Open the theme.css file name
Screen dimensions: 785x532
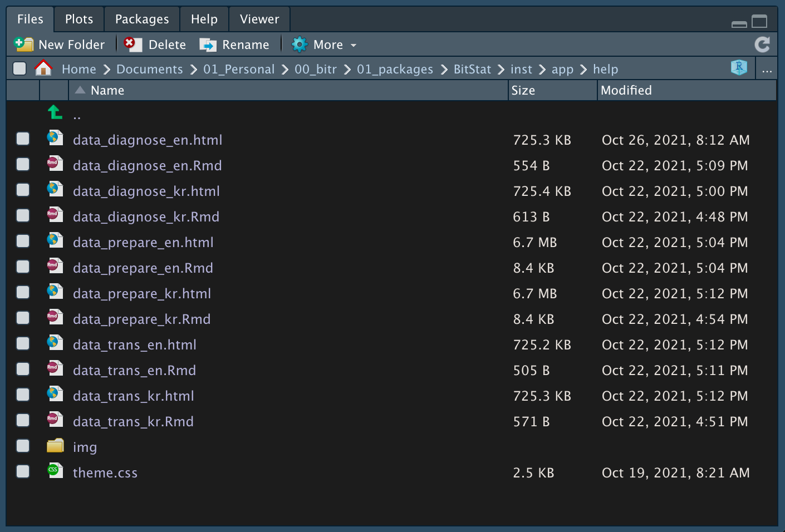[x=105, y=473]
